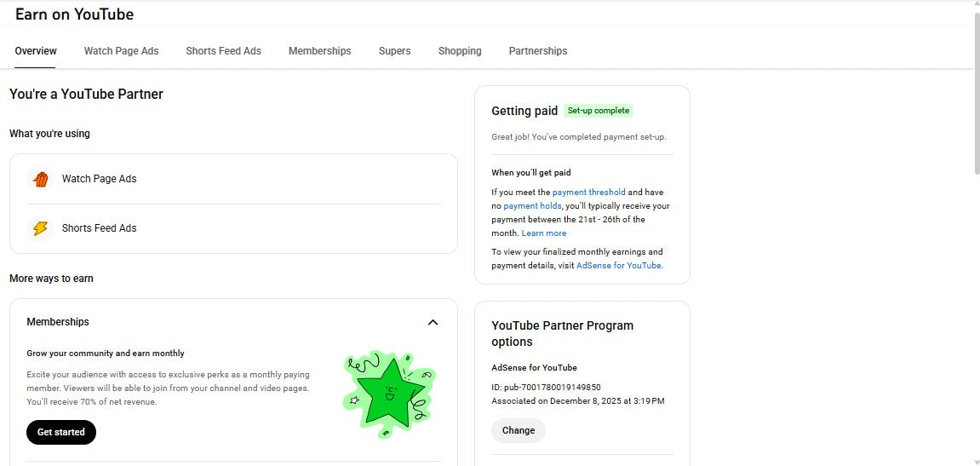Click the Set-up complete badge
The image size is (980, 466).
coord(599,111)
